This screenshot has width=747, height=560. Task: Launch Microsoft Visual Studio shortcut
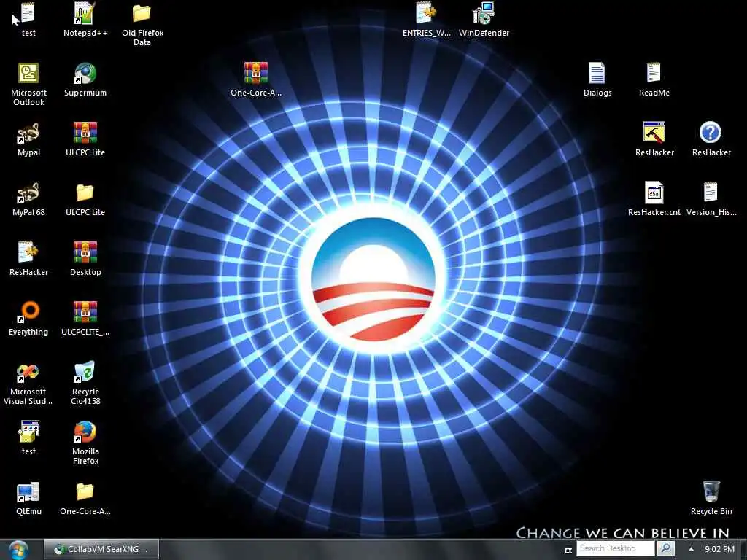tap(28, 373)
